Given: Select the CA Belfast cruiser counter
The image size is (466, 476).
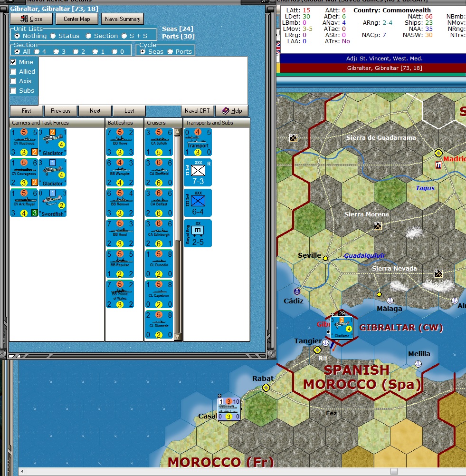Looking at the screenshot, I should coord(159,203).
